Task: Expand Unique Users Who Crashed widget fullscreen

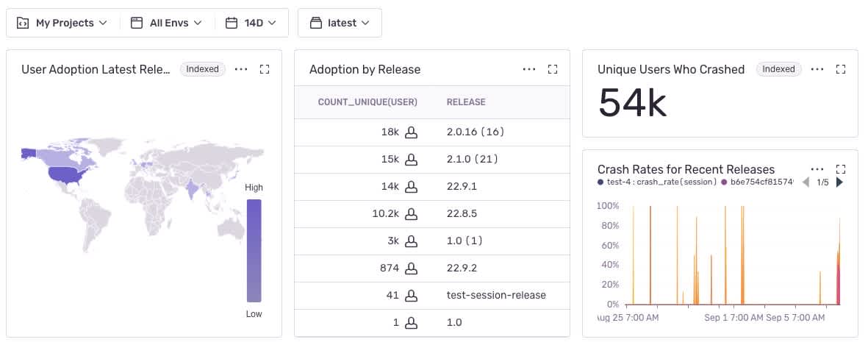Action: pyautogui.click(x=842, y=69)
